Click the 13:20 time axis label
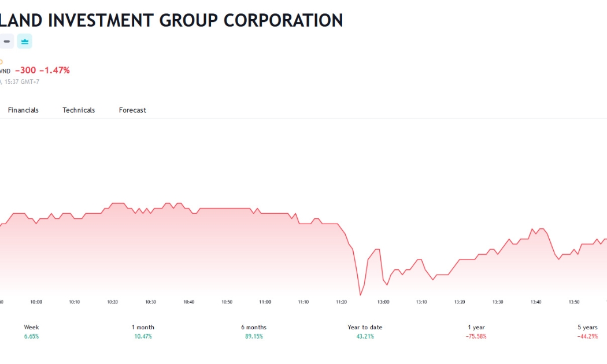Viewport: 607px width, 364px height. coord(460,302)
